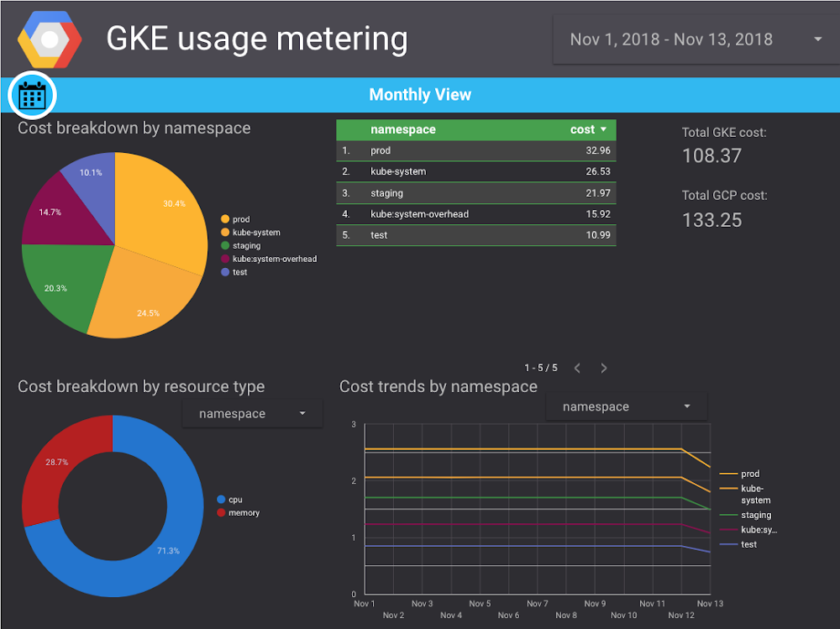Click the Cost trends by namespace heading
Viewport: 840px width, 629px height.
tap(438, 387)
